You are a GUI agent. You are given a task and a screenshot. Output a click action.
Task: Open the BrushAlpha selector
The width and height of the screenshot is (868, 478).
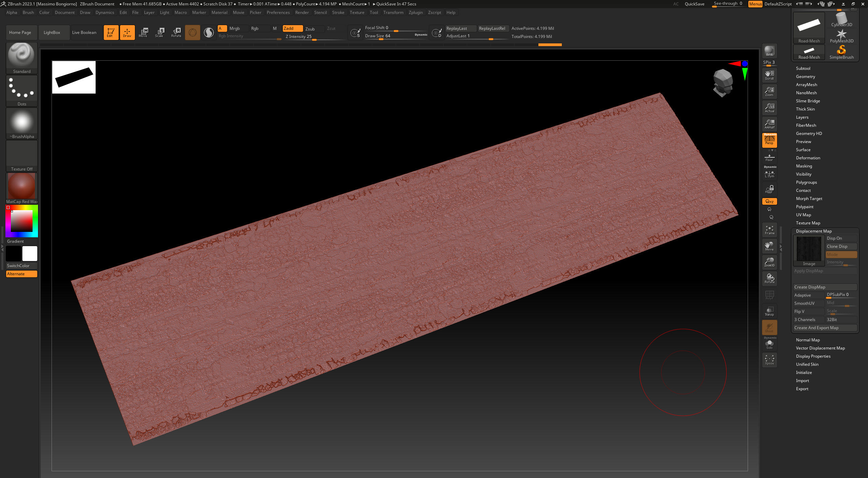(22, 123)
